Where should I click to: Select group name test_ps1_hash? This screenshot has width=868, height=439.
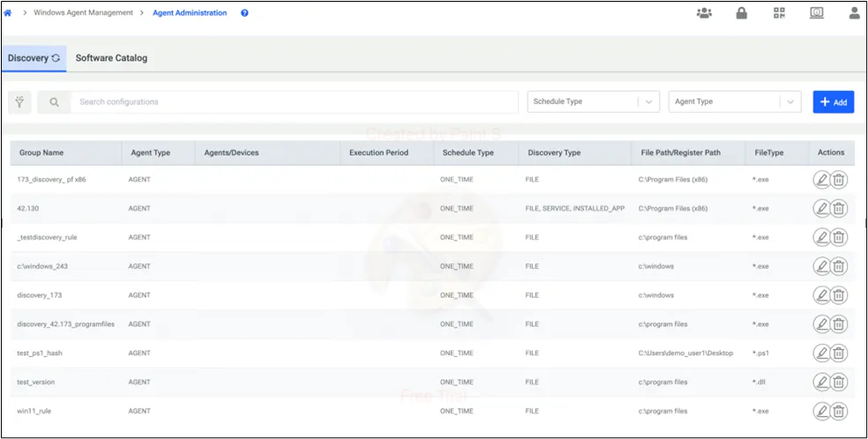pos(40,353)
